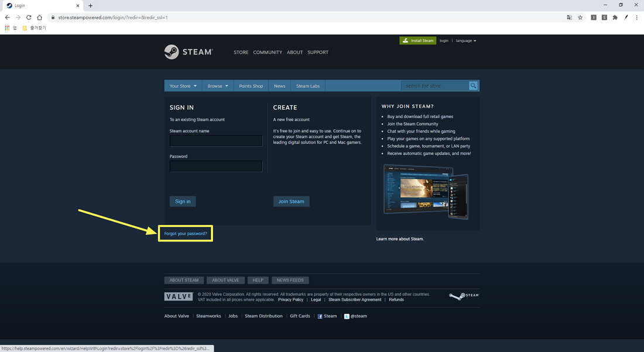
Task: Open the News tab
Action: click(x=279, y=86)
